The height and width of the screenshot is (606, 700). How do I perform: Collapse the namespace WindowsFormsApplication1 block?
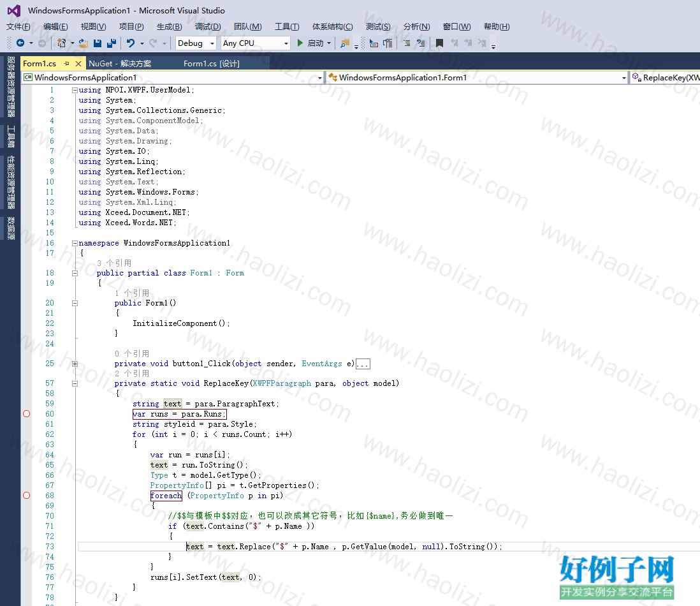(75, 243)
